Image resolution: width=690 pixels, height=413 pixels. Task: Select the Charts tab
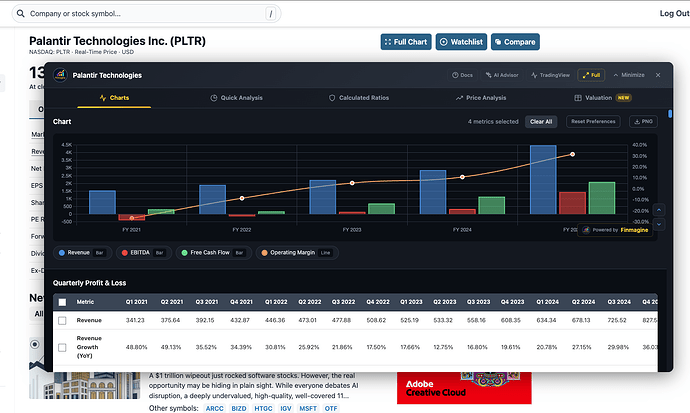[114, 98]
